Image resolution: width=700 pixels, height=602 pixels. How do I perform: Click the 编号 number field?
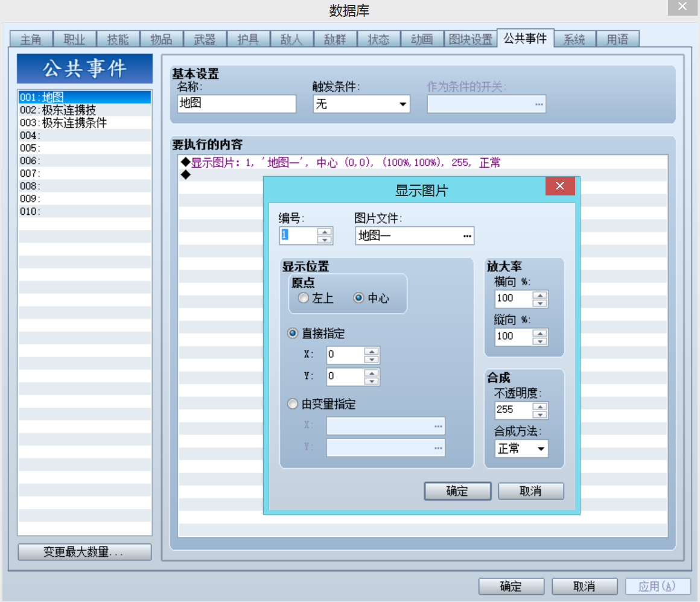pyautogui.click(x=298, y=235)
